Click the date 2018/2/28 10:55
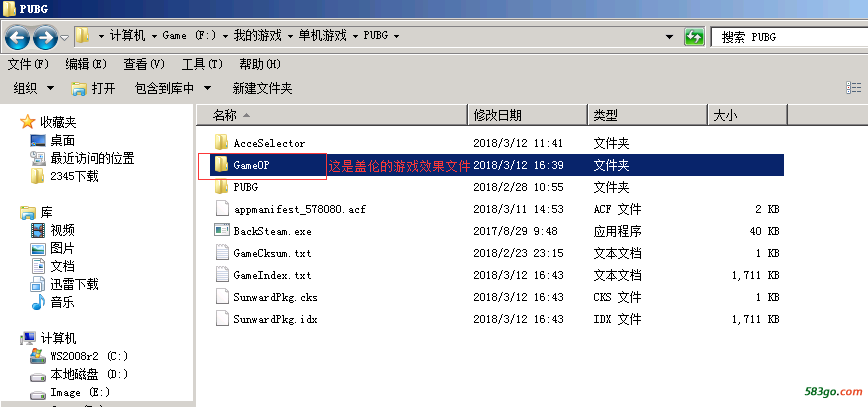868x407 pixels. point(518,187)
